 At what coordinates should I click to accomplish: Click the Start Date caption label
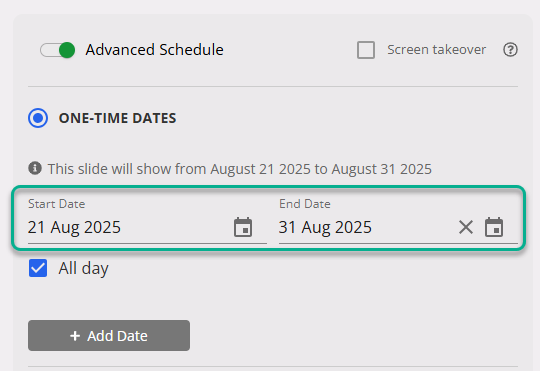click(56, 204)
